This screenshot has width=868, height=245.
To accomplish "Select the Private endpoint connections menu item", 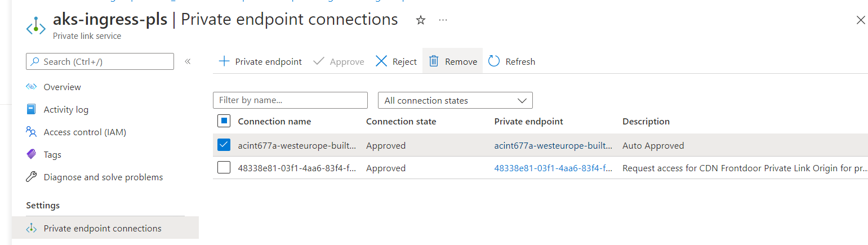I will point(105,228).
